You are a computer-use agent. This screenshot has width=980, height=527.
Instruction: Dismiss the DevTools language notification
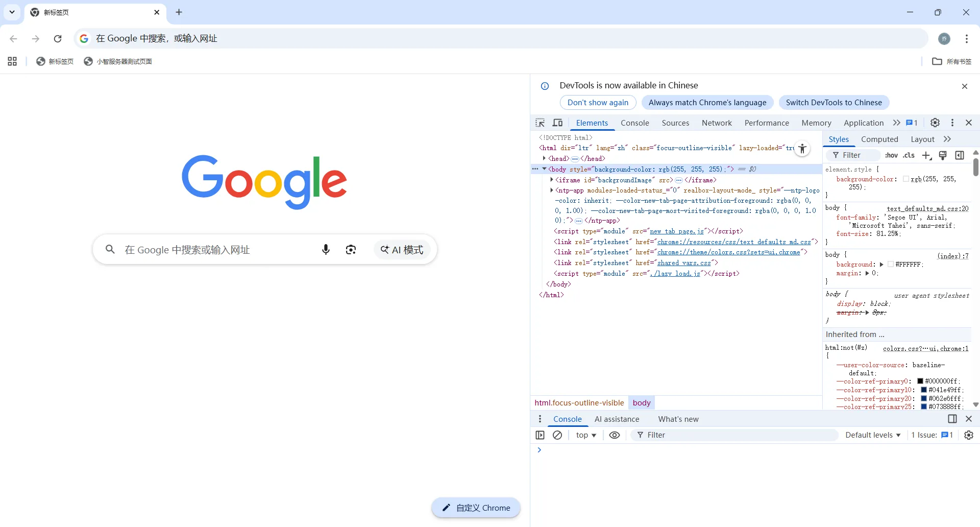pyautogui.click(x=965, y=86)
